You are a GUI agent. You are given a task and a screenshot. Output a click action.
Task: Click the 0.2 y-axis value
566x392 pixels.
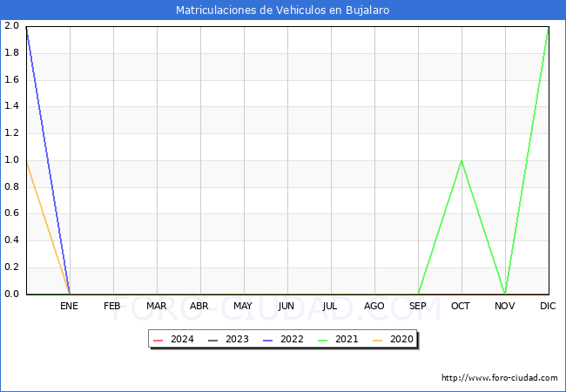click(11, 267)
